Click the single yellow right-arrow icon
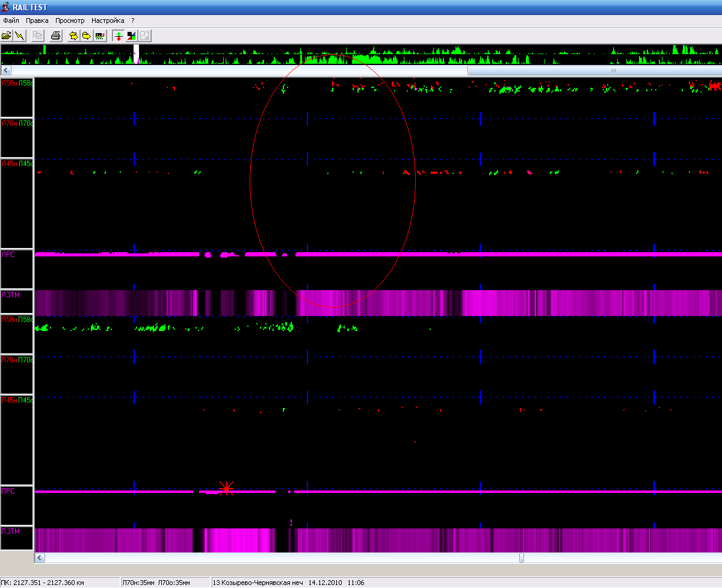The image size is (722, 588). tap(87, 36)
